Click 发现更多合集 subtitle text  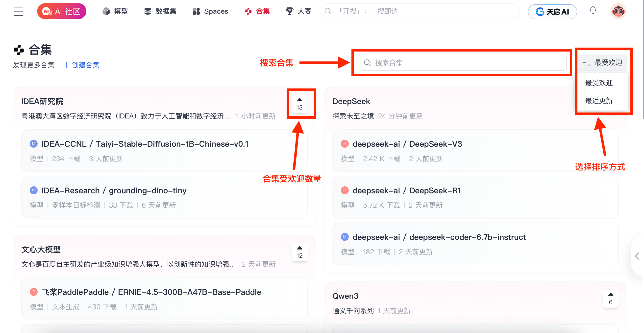34,65
